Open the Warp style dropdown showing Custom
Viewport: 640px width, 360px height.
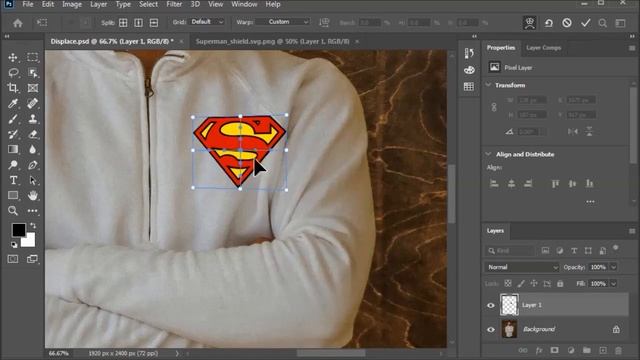point(283,22)
